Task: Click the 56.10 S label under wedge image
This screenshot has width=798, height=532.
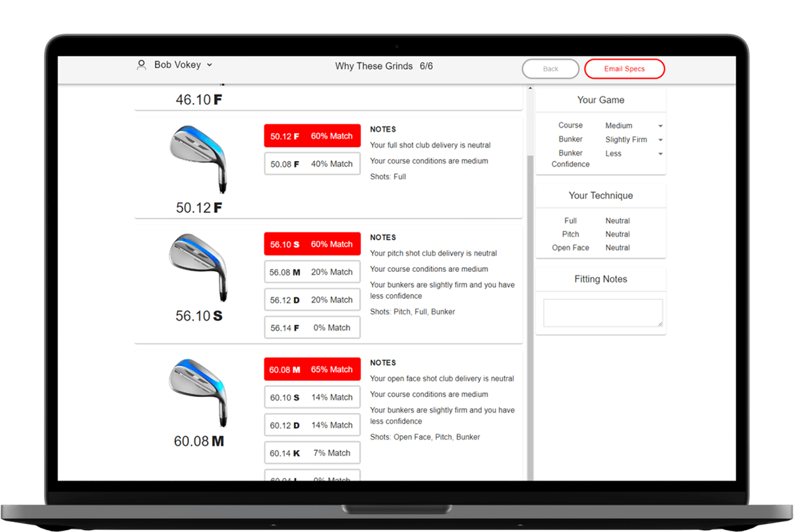Action: [199, 316]
